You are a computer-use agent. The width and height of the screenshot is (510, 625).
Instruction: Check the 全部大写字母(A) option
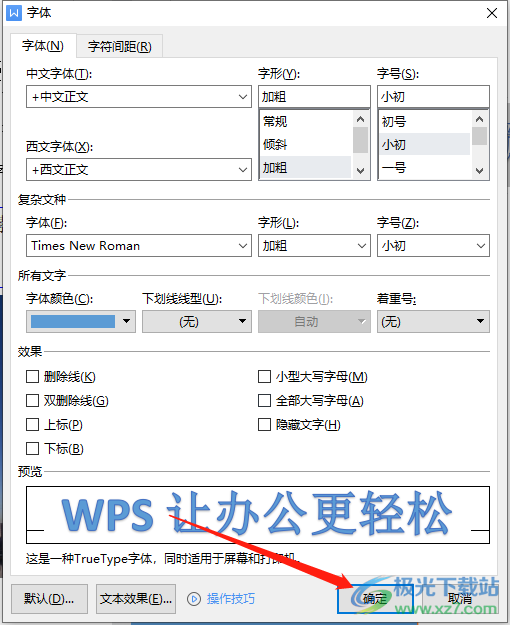click(264, 401)
